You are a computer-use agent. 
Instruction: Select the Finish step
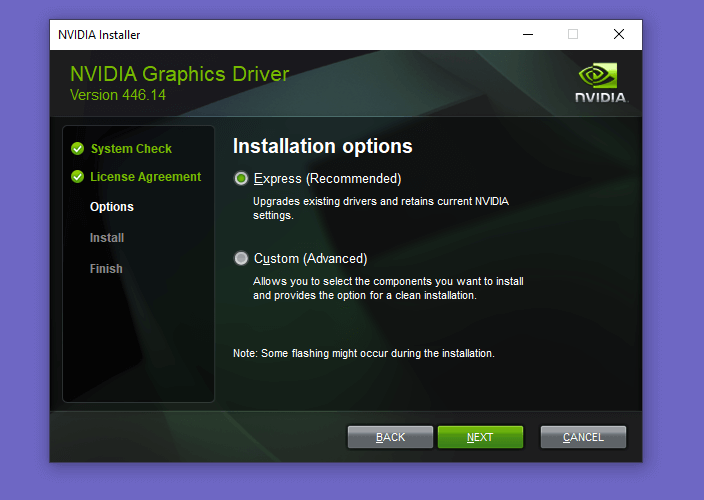pos(106,268)
